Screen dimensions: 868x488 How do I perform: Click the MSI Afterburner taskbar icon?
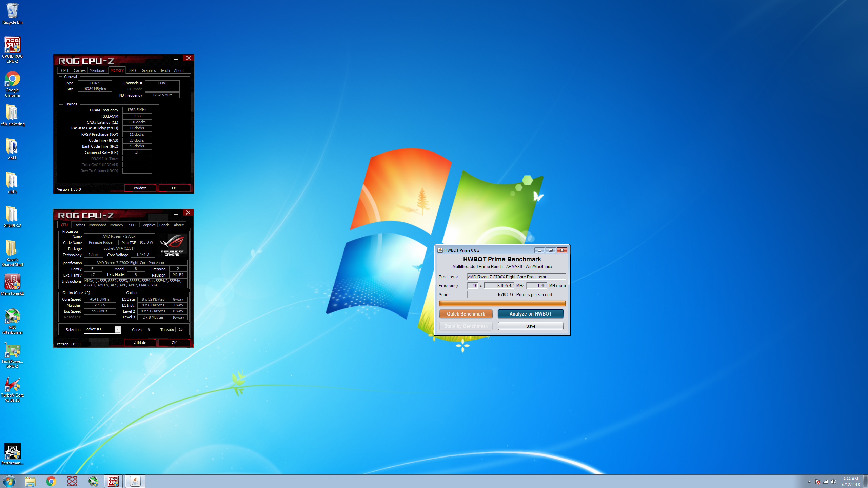[93, 481]
